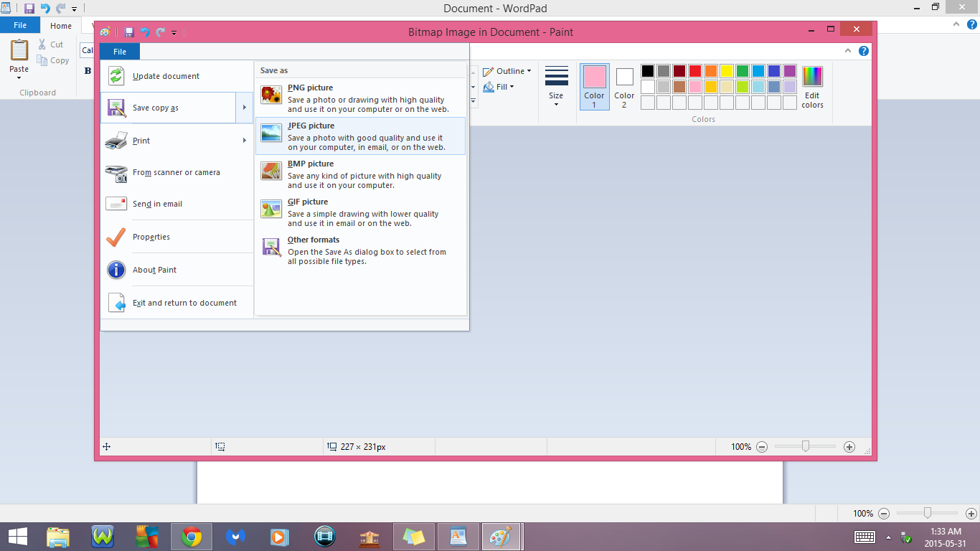The image size is (980, 551).
Task: Click the Save icon in Paint's quick access toolbar
Action: coord(129,32)
